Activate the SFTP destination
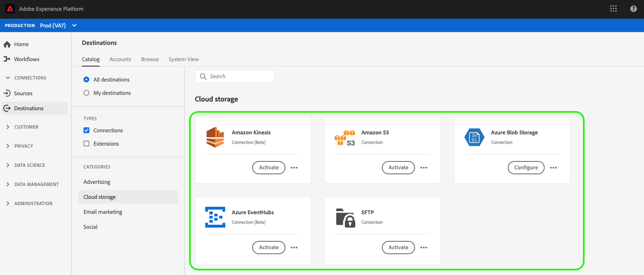Image resolution: width=644 pixels, height=275 pixels. pos(398,248)
